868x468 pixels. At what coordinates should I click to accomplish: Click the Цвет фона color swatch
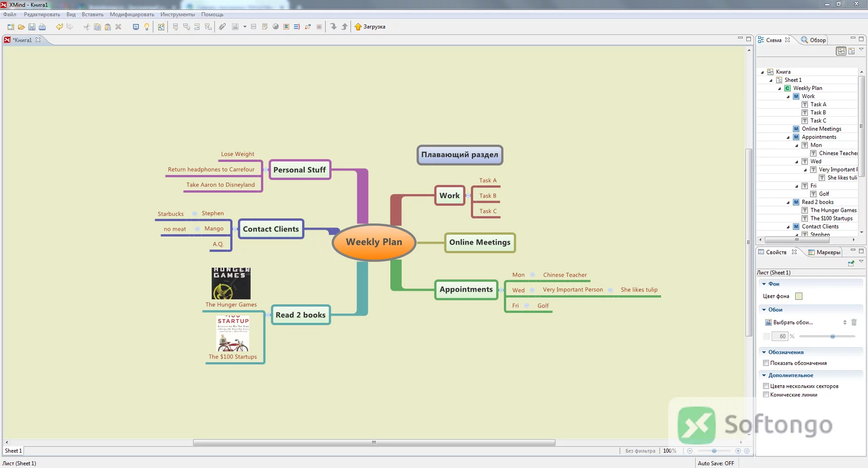click(x=799, y=296)
